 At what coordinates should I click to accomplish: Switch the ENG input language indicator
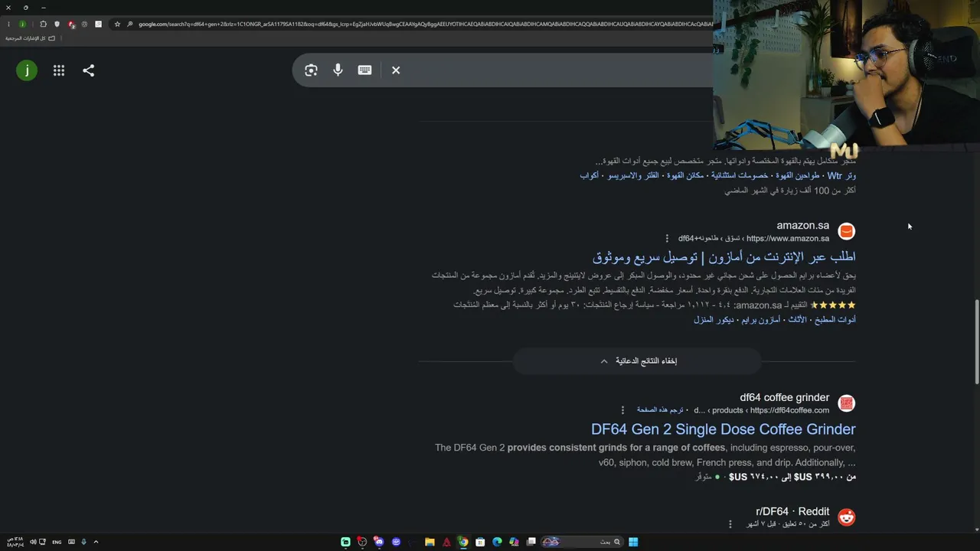click(57, 542)
